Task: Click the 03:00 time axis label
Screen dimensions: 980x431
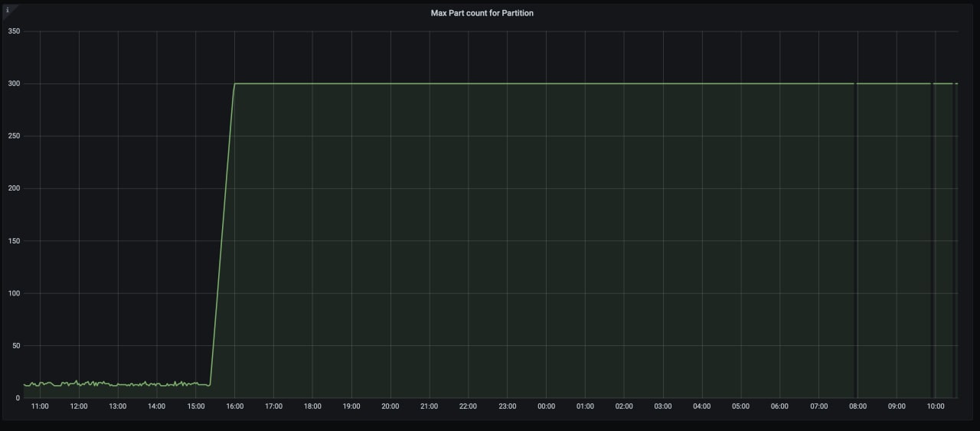Action: [663, 407]
